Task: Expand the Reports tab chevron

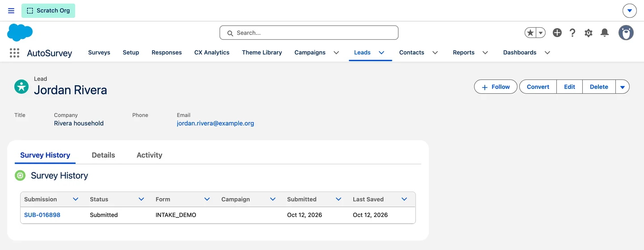Action: point(485,53)
